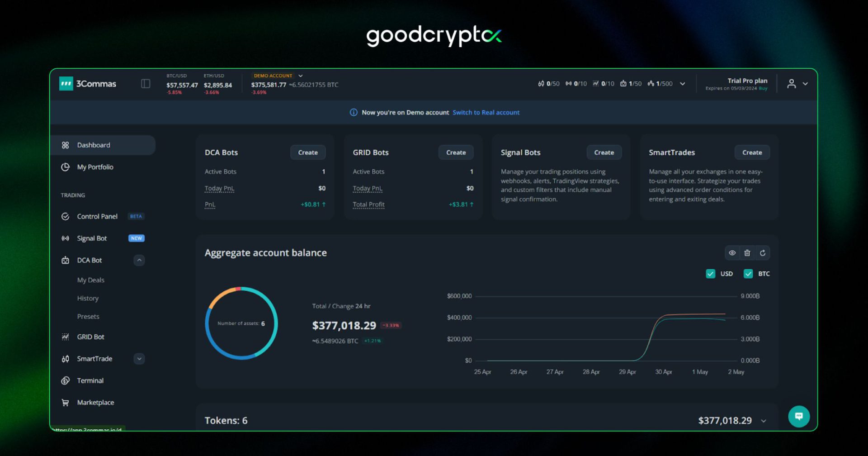Click the ETH/USD price $2,895.84
The width and height of the screenshot is (868, 456).
click(218, 85)
